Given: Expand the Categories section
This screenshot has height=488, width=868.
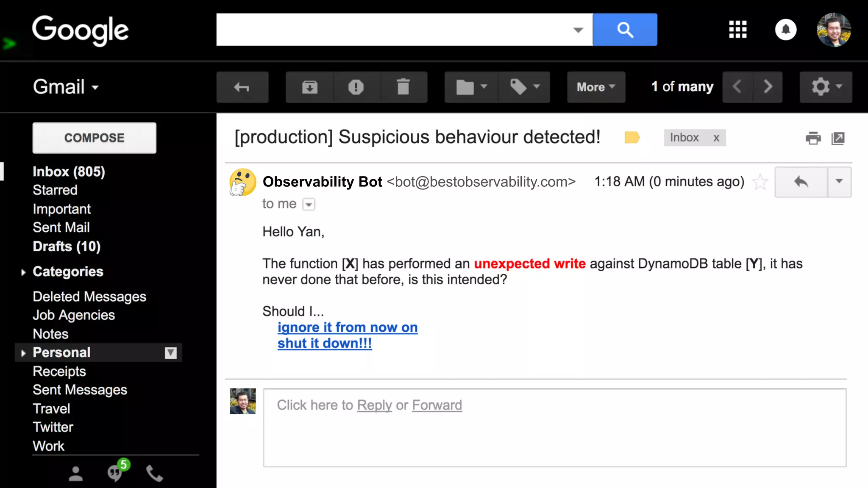Looking at the screenshot, I should [x=23, y=272].
